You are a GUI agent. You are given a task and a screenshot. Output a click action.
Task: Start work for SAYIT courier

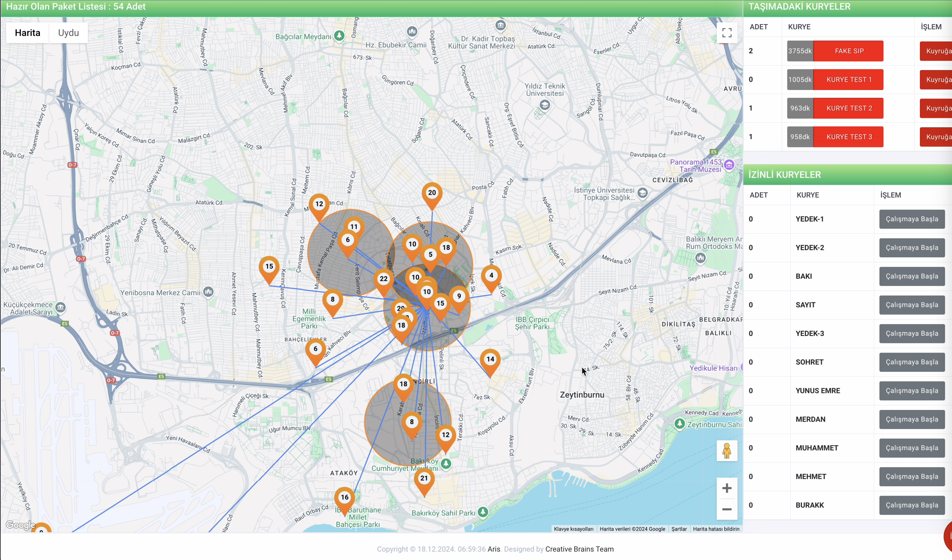coord(912,305)
